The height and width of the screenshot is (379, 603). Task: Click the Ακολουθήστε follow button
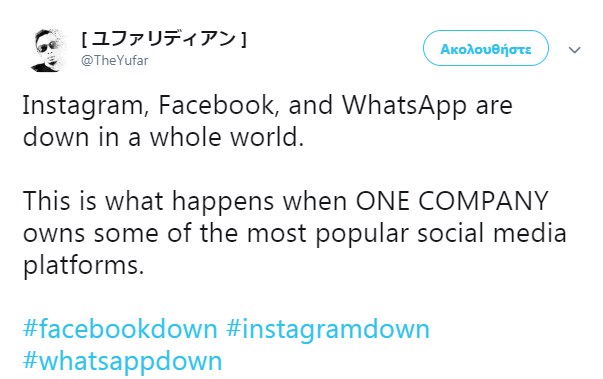(486, 48)
